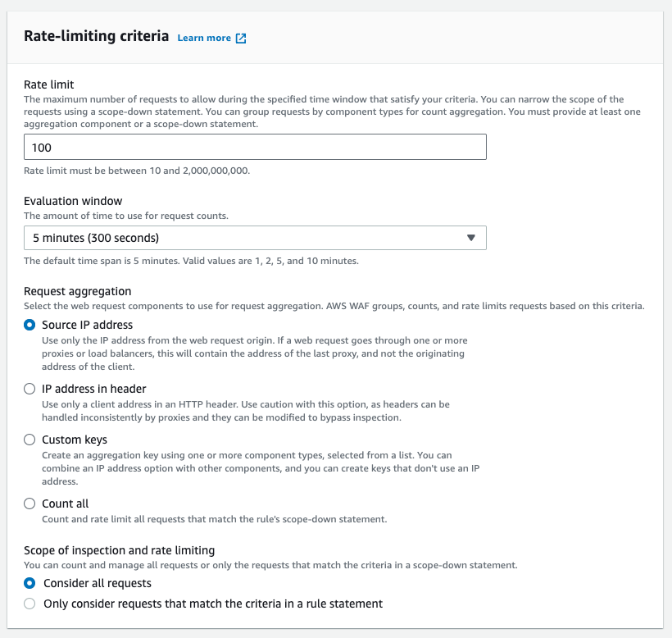Click the Evaluation window field label

pyautogui.click(x=73, y=201)
